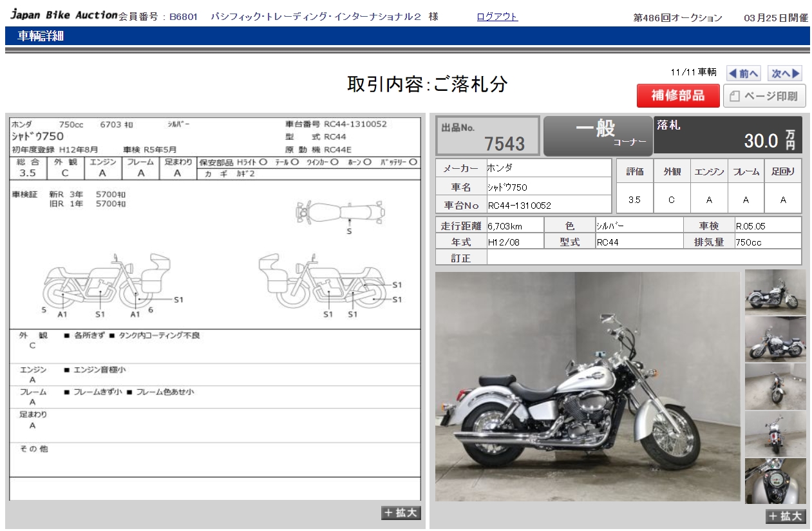The width and height of the screenshot is (812, 531).
Task: Enlarge the inspection sheet with 拡大
Action: [x=401, y=513]
